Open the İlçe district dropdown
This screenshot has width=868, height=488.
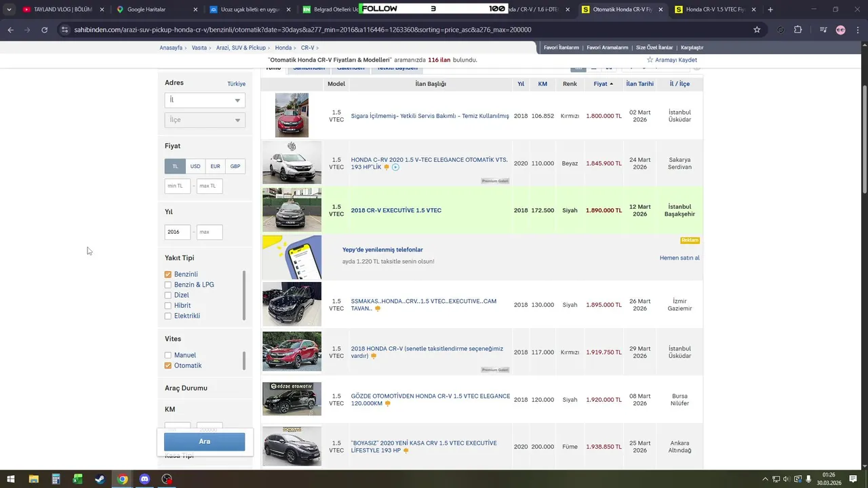pyautogui.click(x=205, y=120)
